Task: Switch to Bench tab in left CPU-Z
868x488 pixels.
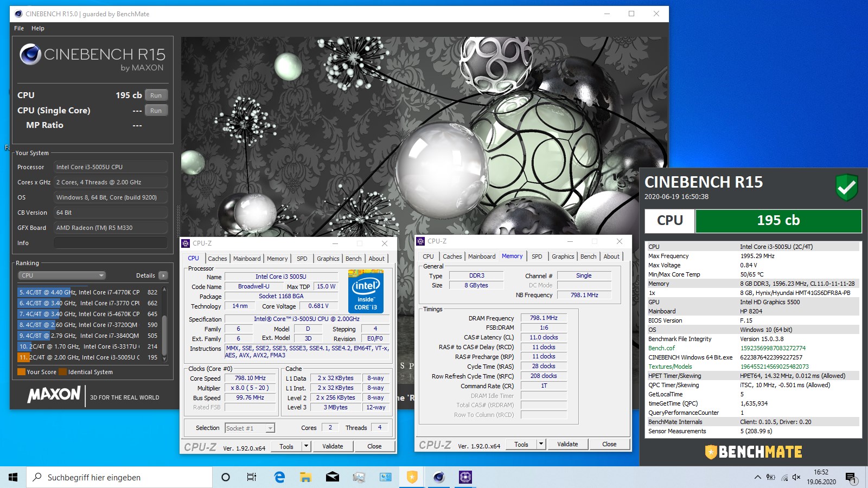Action: tap(354, 259)
